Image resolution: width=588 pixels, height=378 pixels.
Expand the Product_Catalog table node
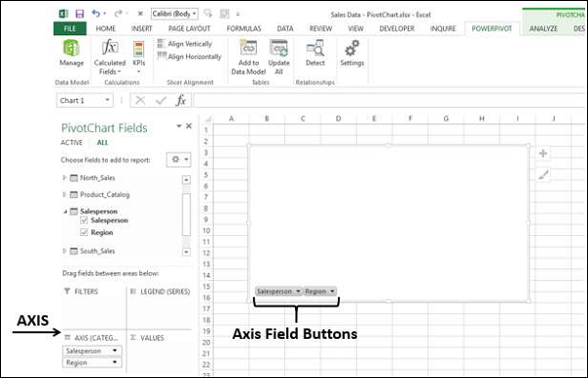coord(65,195)
